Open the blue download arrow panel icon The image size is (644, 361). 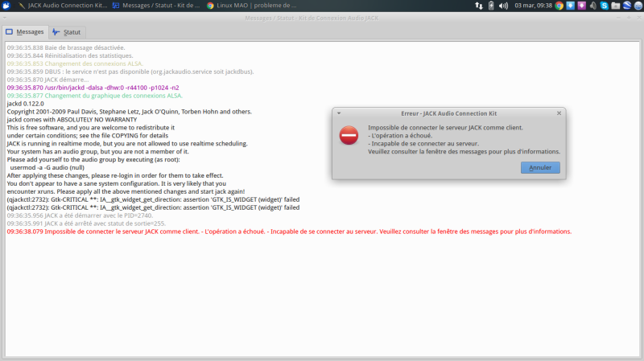click(x=571, y=6)
